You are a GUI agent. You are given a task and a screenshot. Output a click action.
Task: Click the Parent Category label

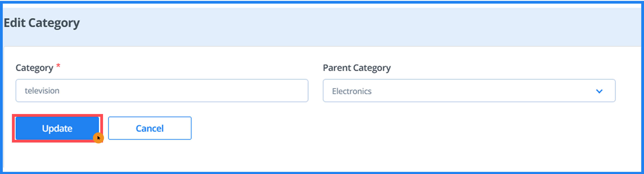356,68
